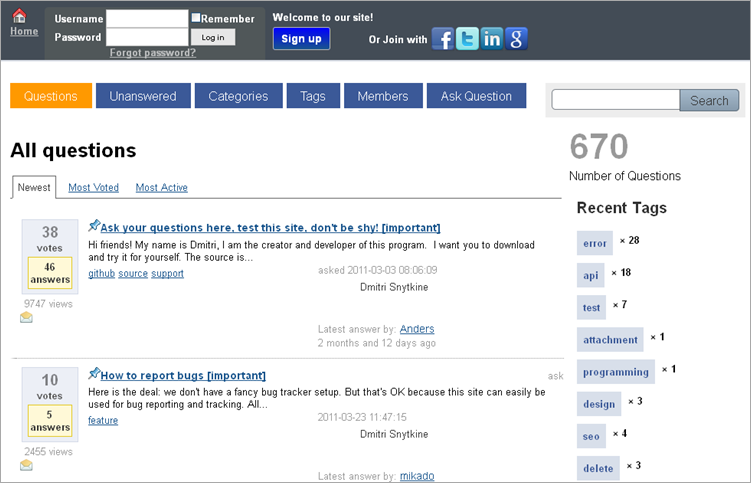Click 'asked 2011-03-03 08:06:09' timestamp

[x=377, y=270]
